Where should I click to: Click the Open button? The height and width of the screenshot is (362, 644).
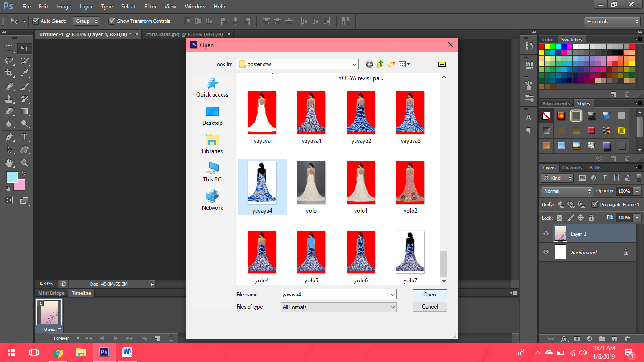[429, 294]
